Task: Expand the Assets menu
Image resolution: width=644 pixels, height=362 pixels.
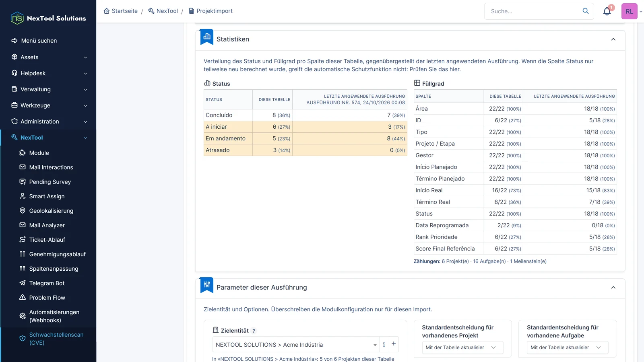Action: tap(48, 57)
